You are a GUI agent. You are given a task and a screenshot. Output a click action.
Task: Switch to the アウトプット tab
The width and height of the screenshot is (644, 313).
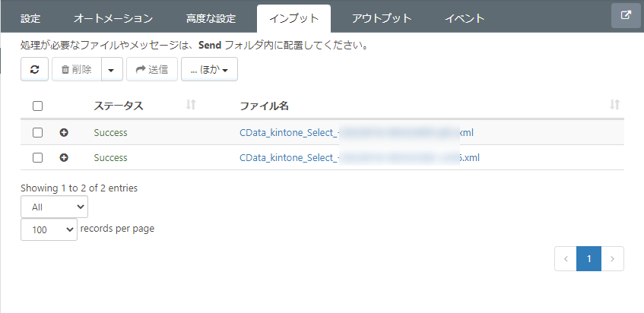point(382,18)
